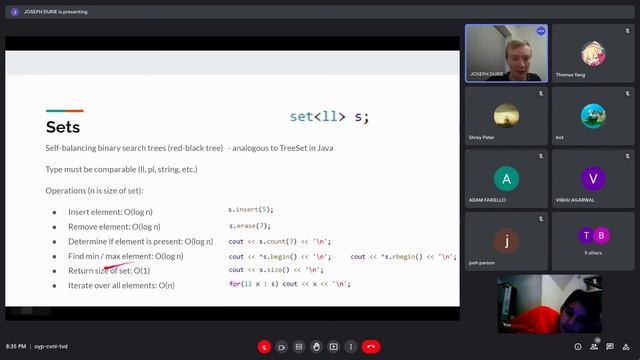Click 'Return size of set: O(1)' bullet
This screenshot has height=360, width=640.
[109, 271]
